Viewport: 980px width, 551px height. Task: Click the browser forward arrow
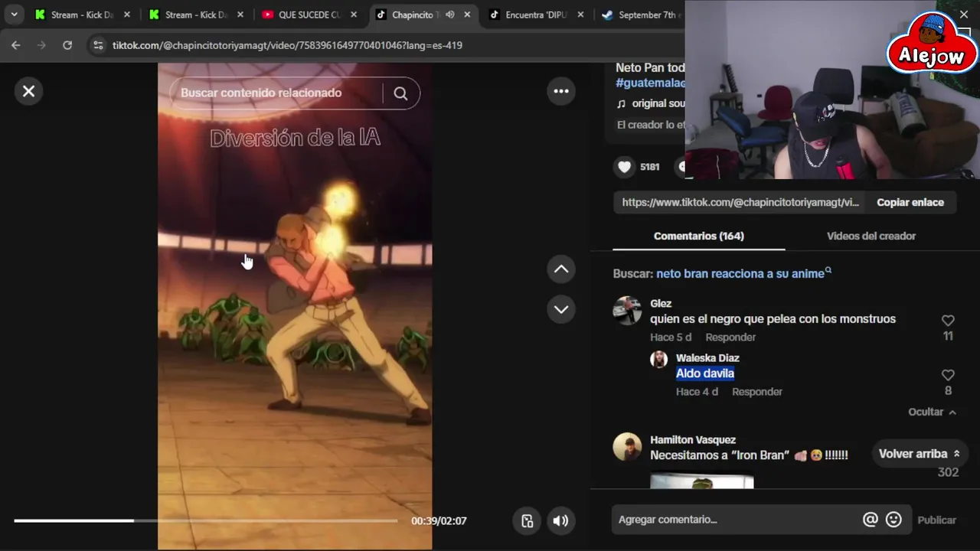41,45
